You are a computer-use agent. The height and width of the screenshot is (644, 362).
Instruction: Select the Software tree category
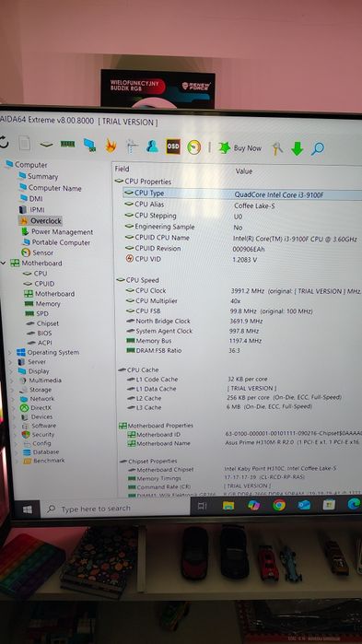point(39,426)
